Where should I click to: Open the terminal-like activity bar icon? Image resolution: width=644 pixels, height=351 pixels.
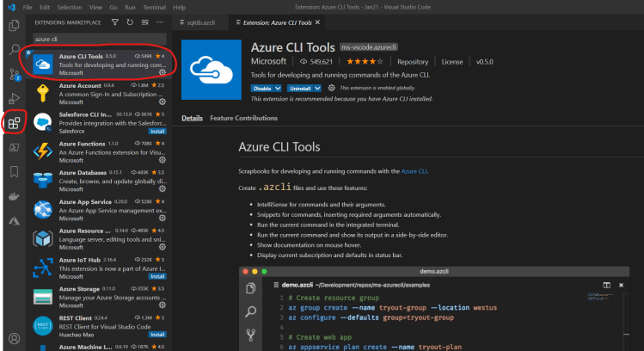tap(14, 147)
